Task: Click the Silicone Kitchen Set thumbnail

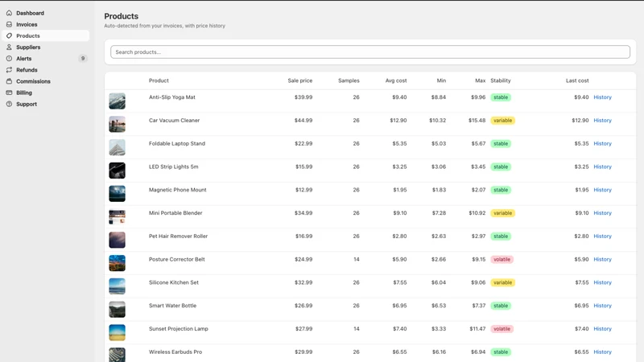Action: (x=117, y=286)
